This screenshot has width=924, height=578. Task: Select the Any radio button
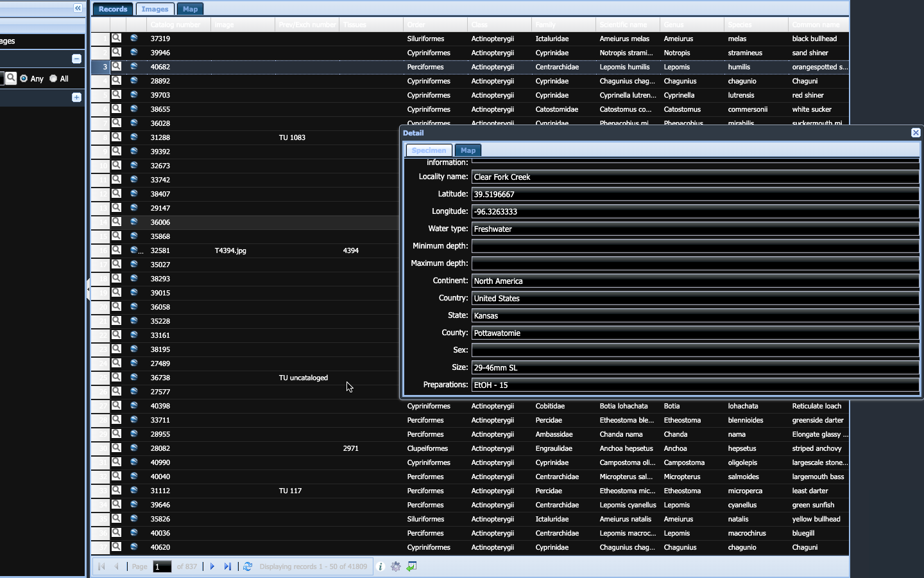tap(24, 78)
